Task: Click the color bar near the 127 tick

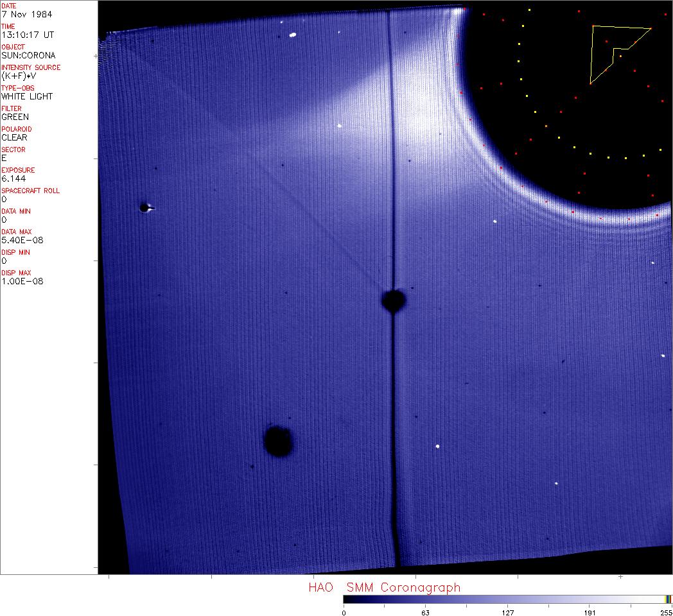Action: click(507, 599)
